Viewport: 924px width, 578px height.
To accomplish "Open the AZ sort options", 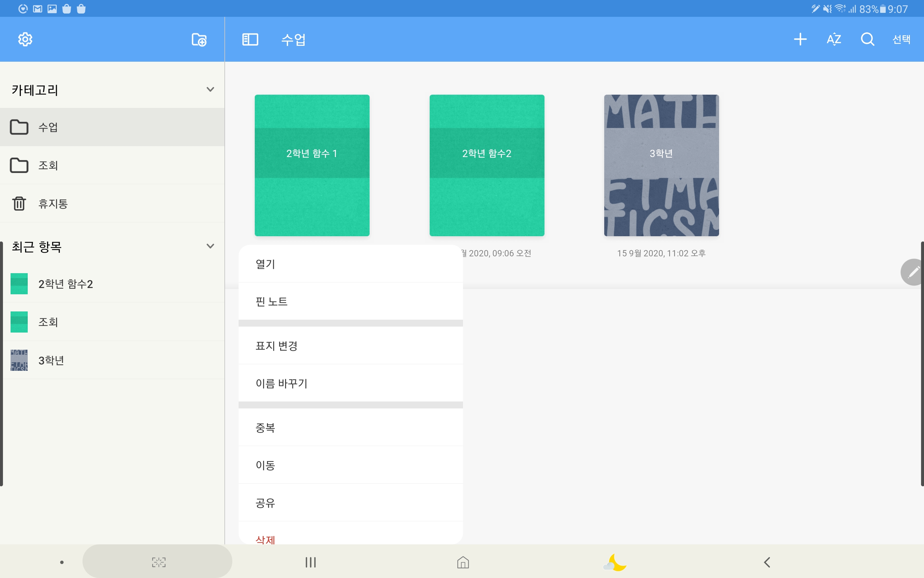I will click(833, 39).
